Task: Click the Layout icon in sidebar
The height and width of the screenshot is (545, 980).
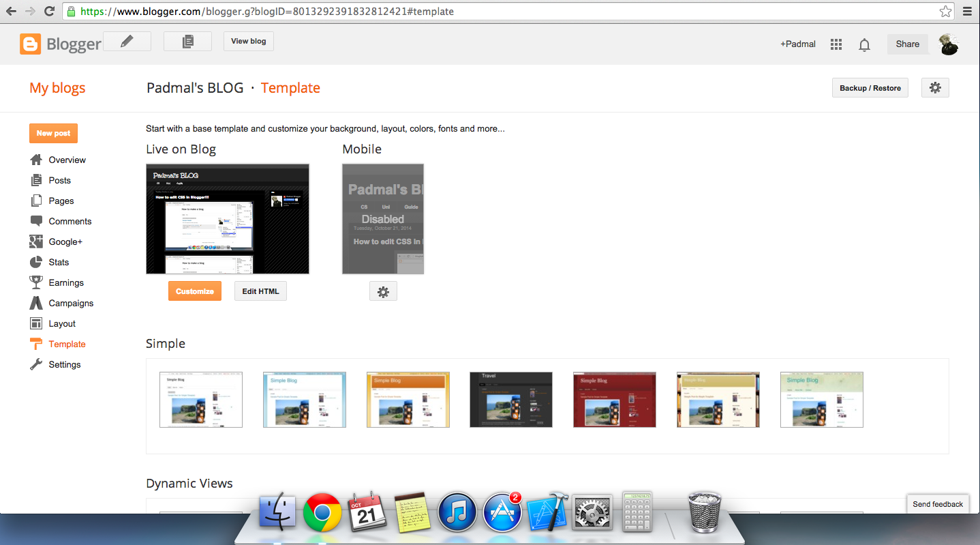Action: click(x=36, y=323)
